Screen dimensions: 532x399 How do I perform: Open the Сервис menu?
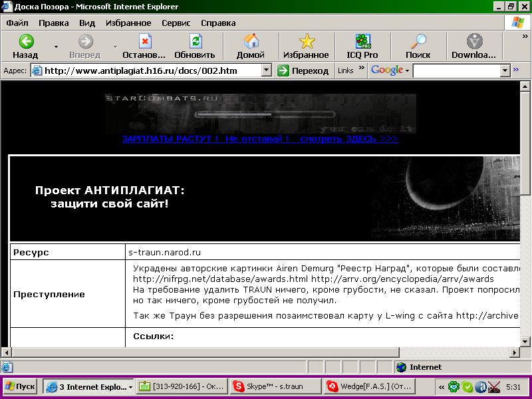[x=176, y=23]
